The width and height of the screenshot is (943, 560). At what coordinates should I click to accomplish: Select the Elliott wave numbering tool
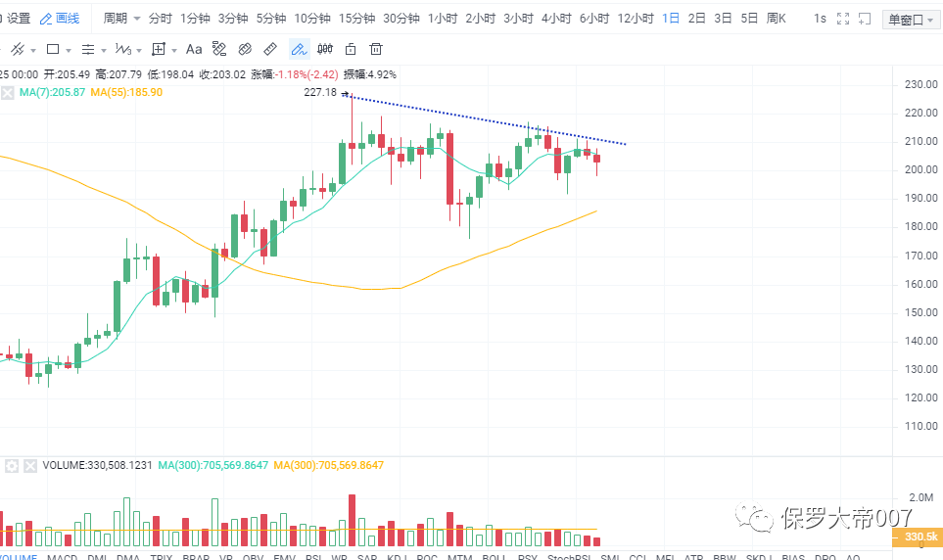[123, 49]
